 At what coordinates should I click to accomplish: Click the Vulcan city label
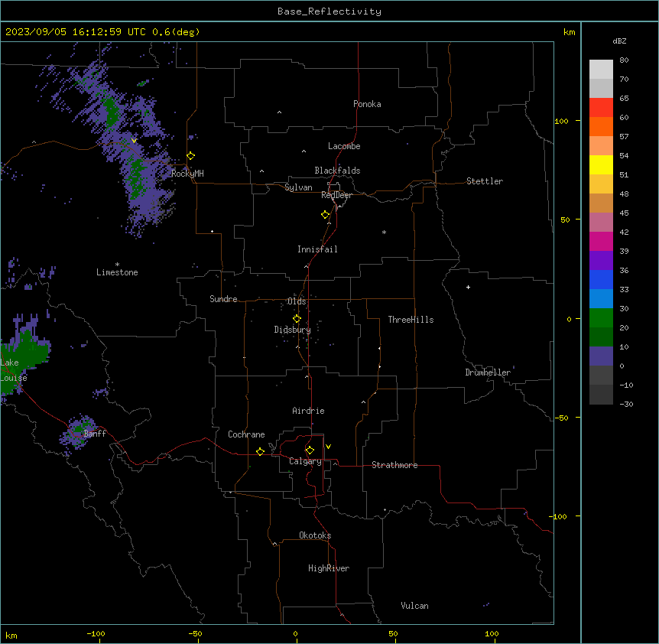(x=415, y=606)
